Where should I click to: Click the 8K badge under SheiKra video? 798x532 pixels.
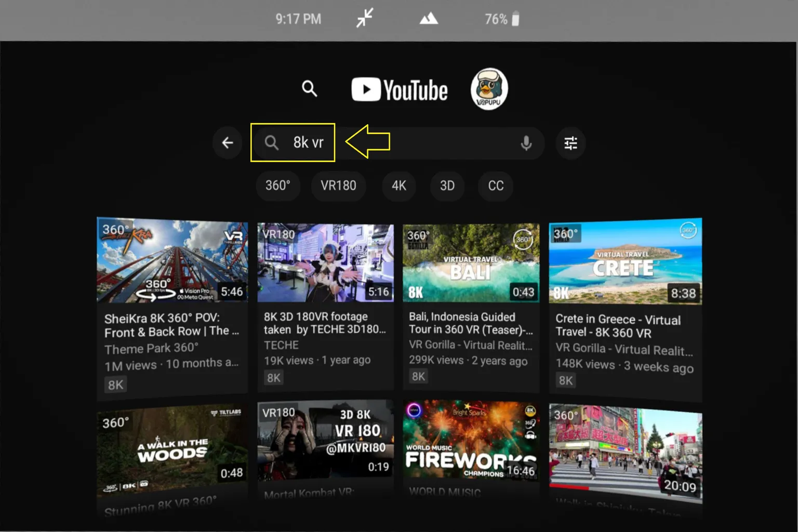(115, 385)
